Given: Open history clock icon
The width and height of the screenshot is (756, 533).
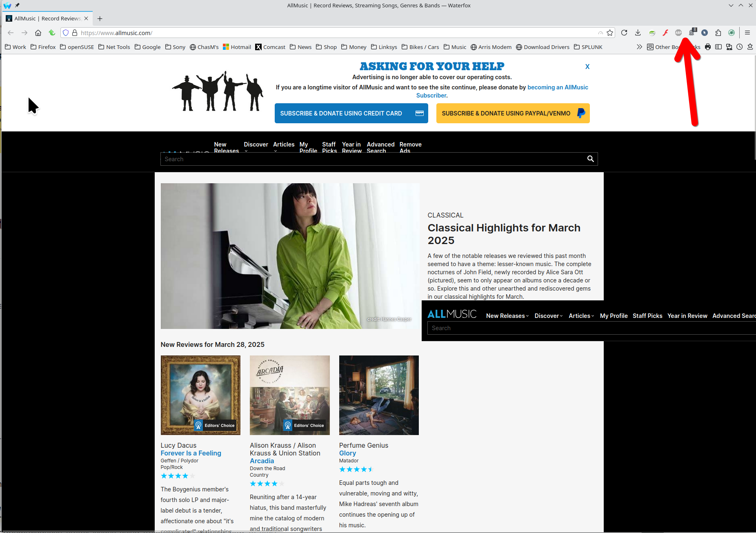Looking at the screenshot, I should point(740,47).
